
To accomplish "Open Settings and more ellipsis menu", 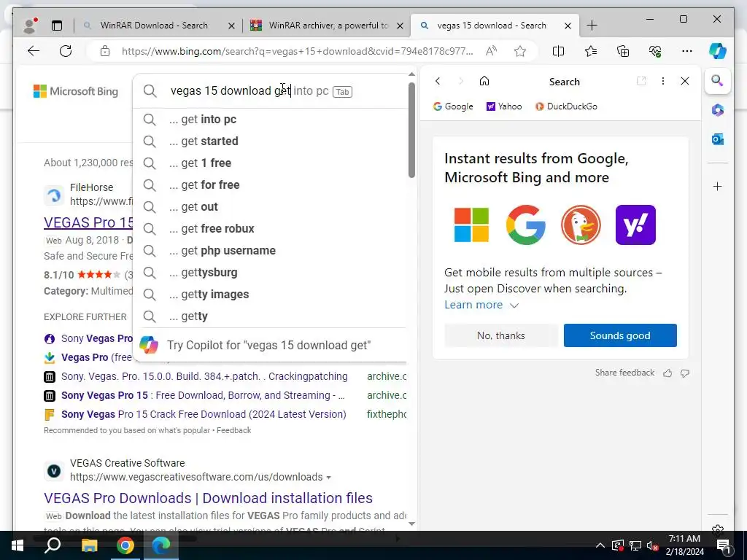I will (687, 51).
